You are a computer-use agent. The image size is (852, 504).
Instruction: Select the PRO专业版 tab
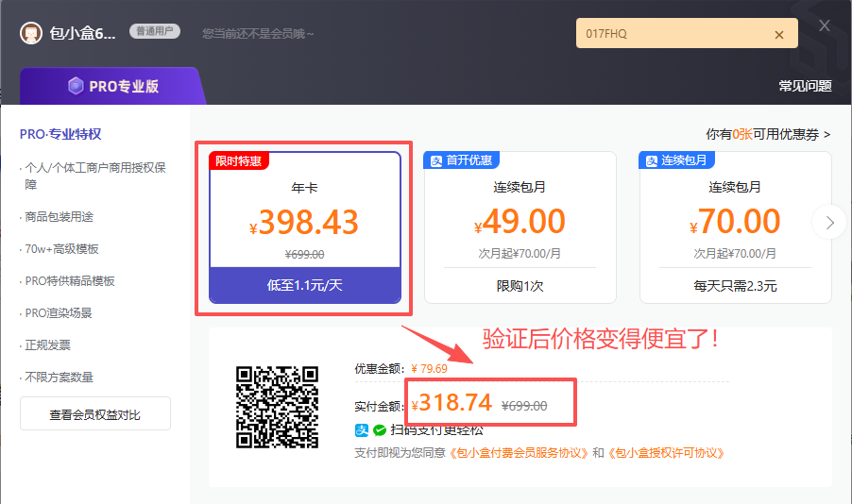[112, 86]
